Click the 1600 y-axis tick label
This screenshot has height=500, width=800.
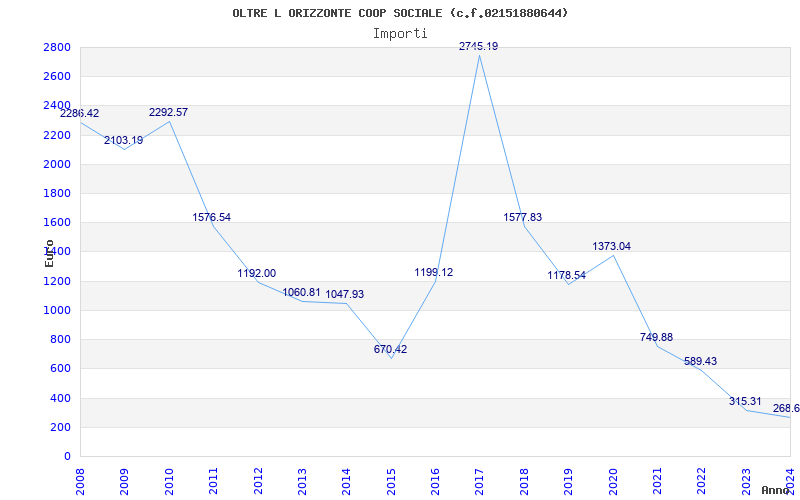pos(57,222)
